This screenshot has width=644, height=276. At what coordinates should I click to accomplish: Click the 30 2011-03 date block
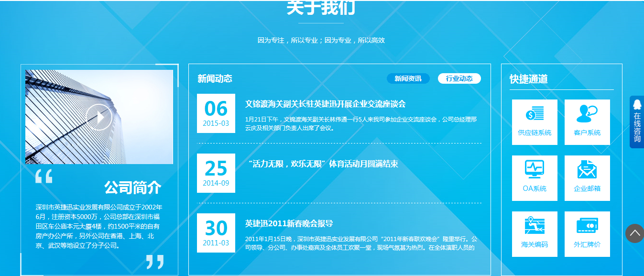tap(216, 233)
